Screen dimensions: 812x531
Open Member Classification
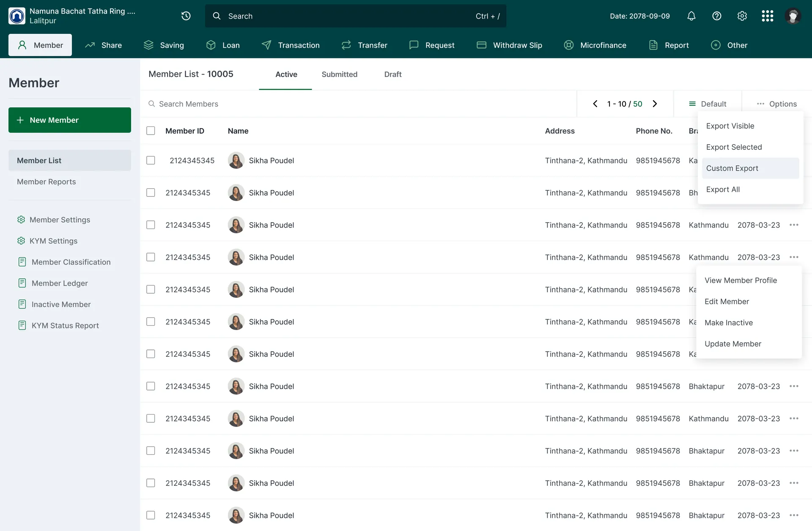point(64,262)
